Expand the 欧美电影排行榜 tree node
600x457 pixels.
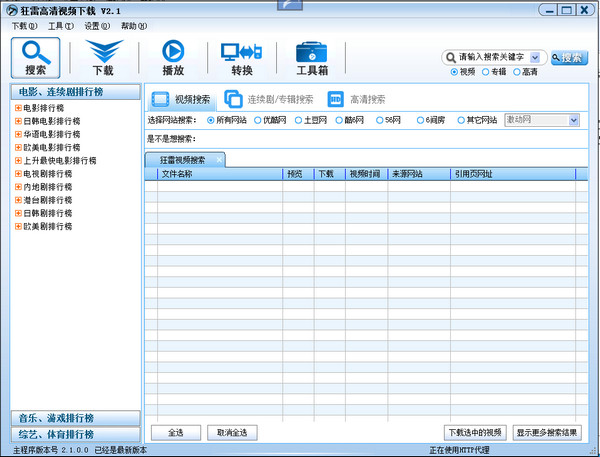tap(18, 147)
